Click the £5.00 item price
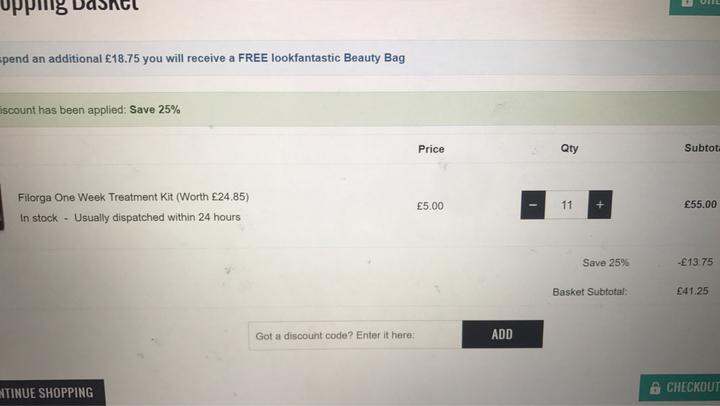 pyautogui.click(x=430, y=206)
